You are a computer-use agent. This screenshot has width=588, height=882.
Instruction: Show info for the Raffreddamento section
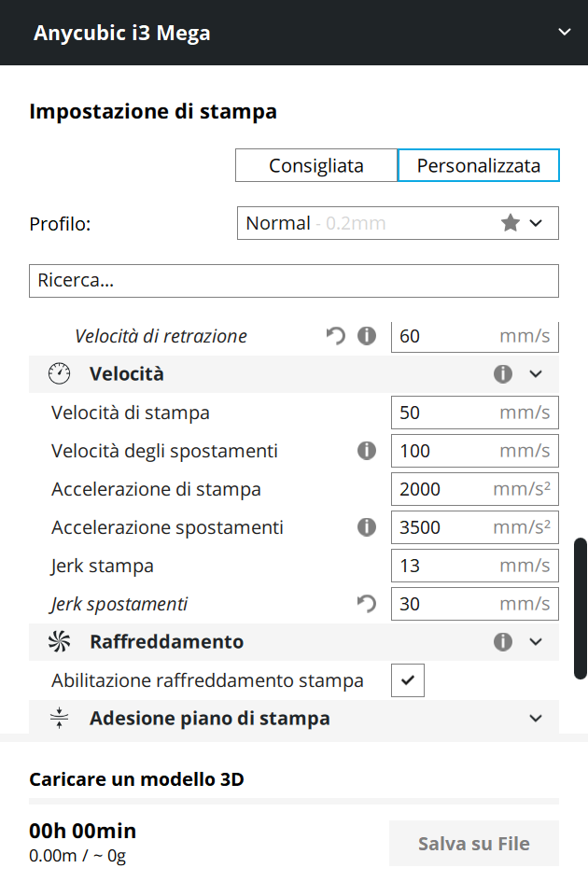point(503,642)
